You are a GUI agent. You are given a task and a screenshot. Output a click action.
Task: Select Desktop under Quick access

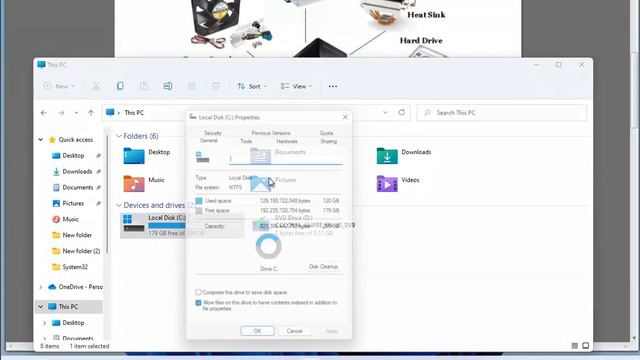(73, 156)
